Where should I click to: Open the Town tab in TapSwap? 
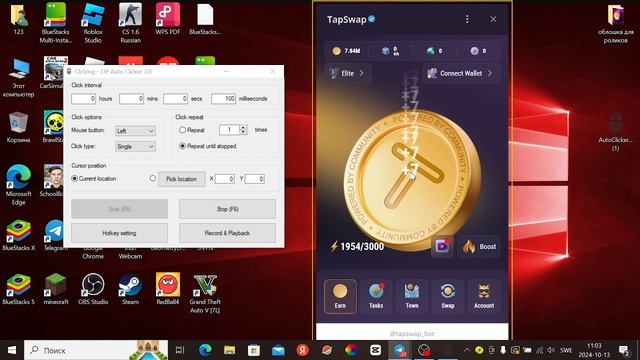coord(412,296)
